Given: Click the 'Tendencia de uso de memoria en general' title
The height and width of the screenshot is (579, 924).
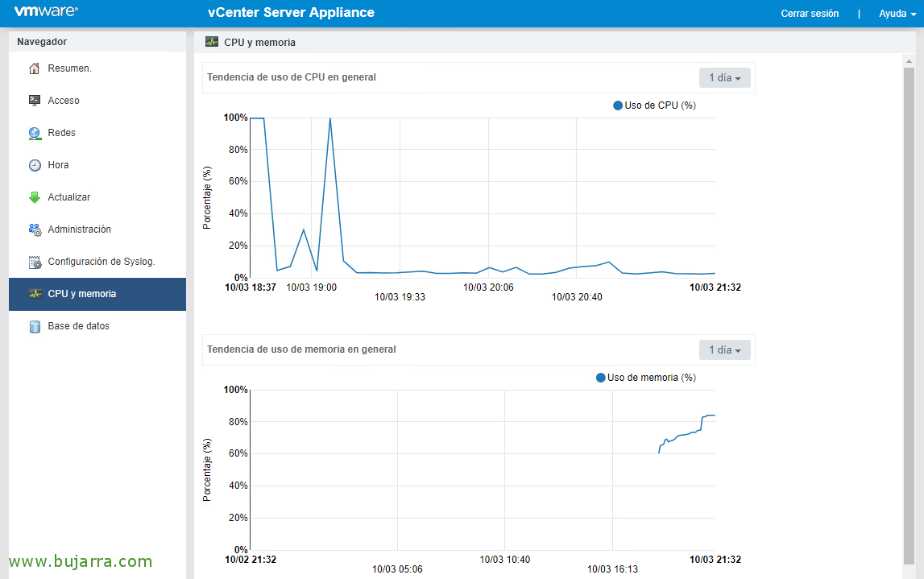Looking at the screenshot, I should [301, 349].
